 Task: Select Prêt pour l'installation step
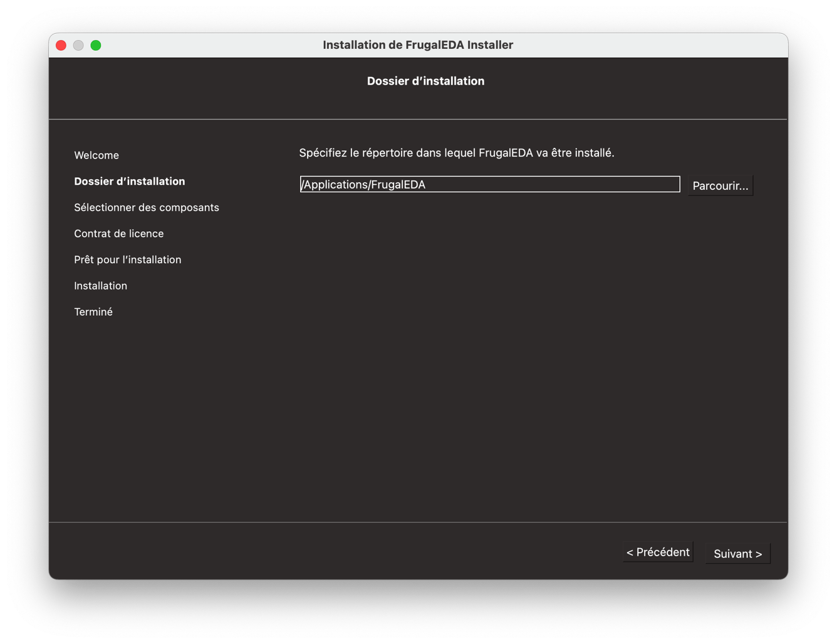[x=128, y=260]
